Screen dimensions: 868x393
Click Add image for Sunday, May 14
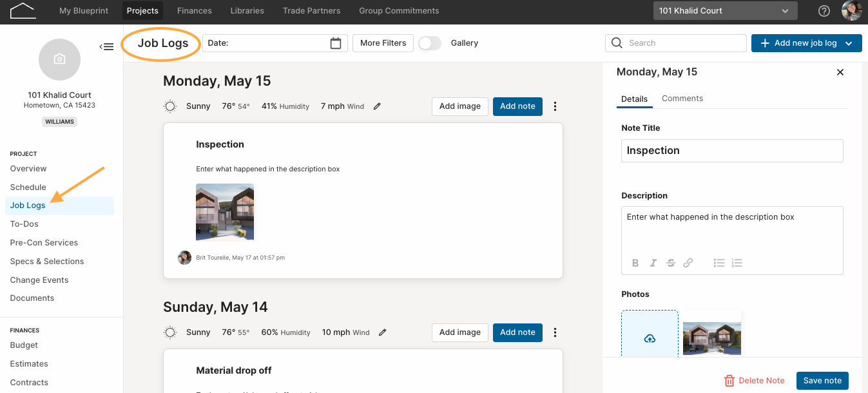[460, 332]
